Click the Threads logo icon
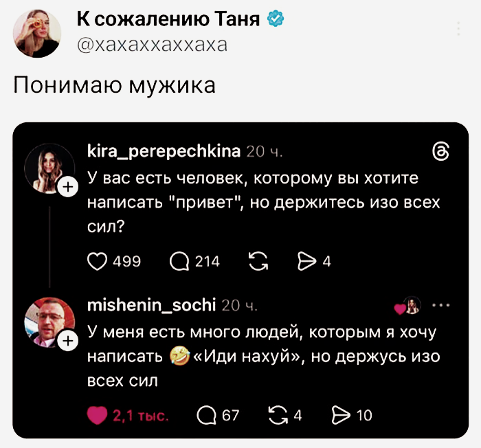The image size is (481, 448). pyautogui.click(x=442, y=153)
